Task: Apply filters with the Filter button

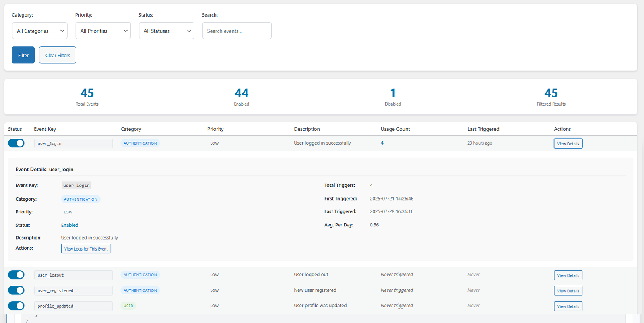Action: pyautogui.click(x=23, y=55)
